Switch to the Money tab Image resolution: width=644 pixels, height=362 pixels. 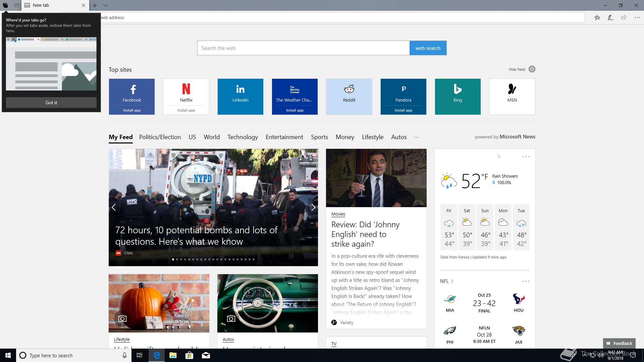click(345, 137)
